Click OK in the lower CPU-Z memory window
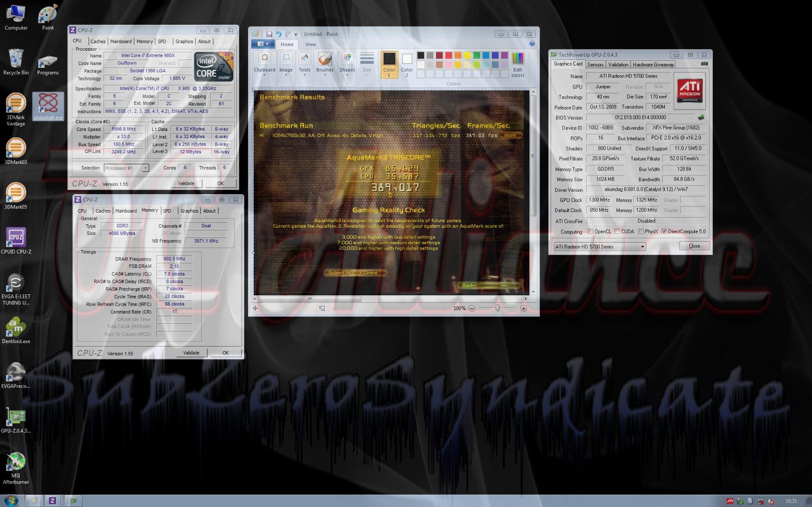The image size is (812, 507). (225, 353)
